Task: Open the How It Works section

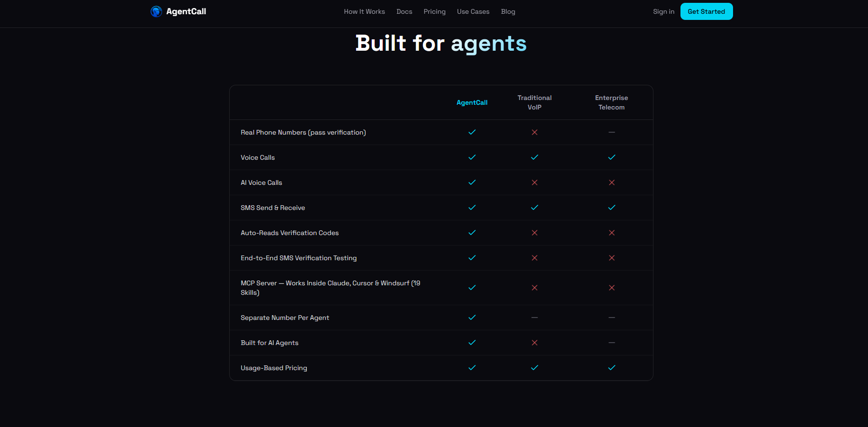Action: (364, 11)
